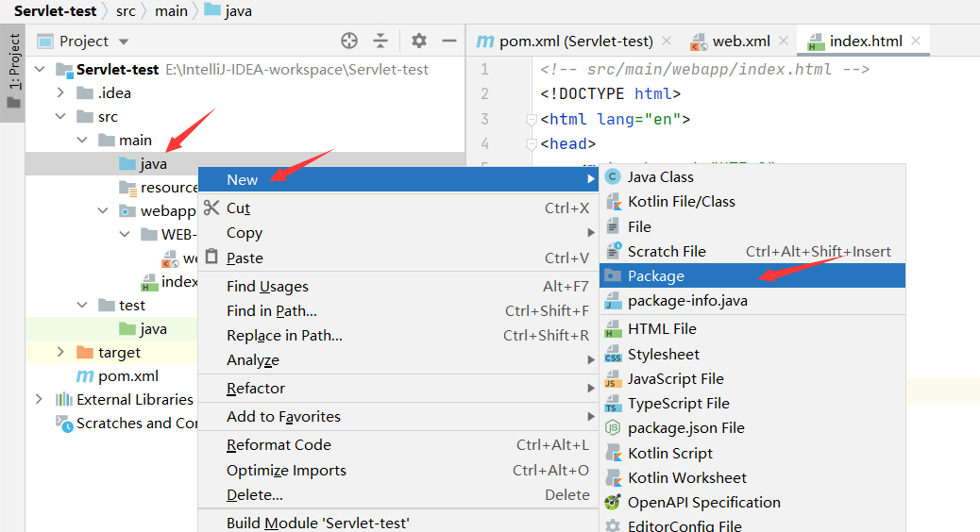The height and width of the screenshot is (532, 980).
Task: Open the Copy submenu
Action: tap(398, 232)
